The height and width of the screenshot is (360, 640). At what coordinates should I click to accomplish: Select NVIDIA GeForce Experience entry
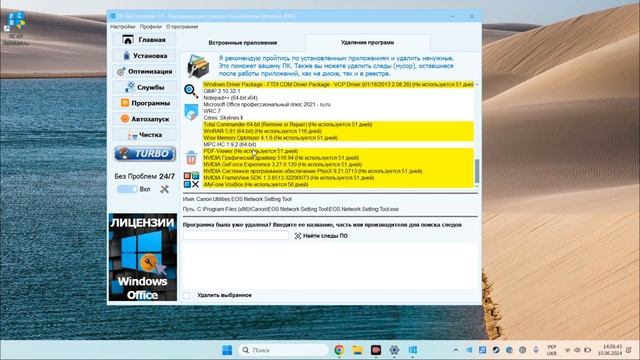point(338,164)
